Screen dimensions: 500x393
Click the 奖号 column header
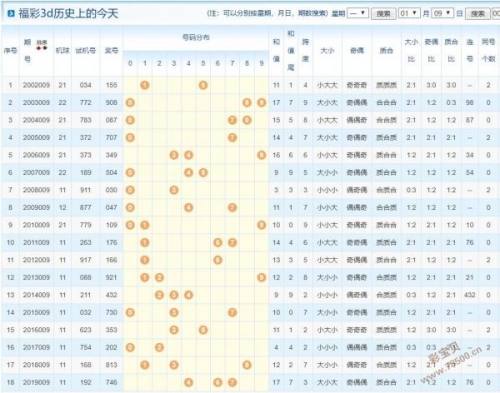(x=111, y=51)
